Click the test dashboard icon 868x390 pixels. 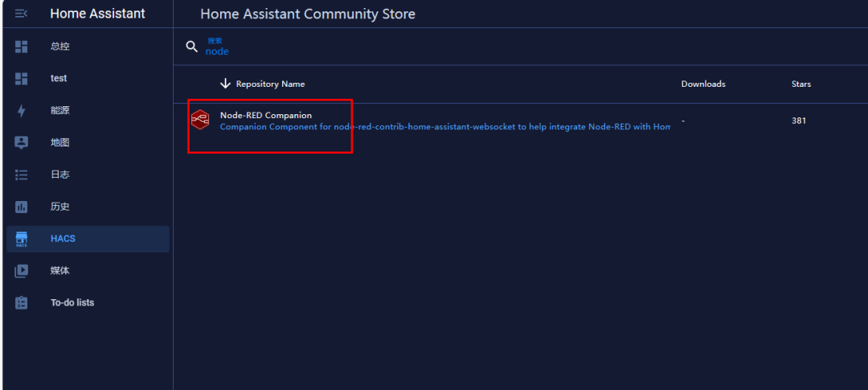click(x=21, y=79)
